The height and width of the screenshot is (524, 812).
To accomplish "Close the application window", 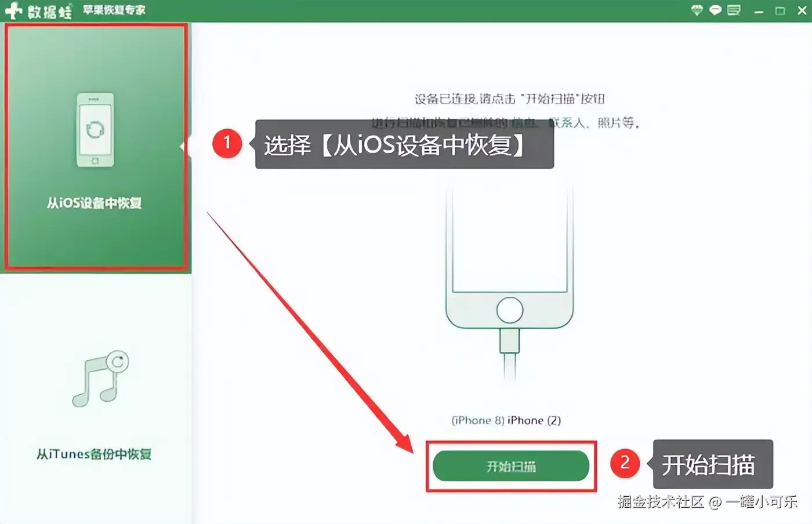I will pos(802,11).
